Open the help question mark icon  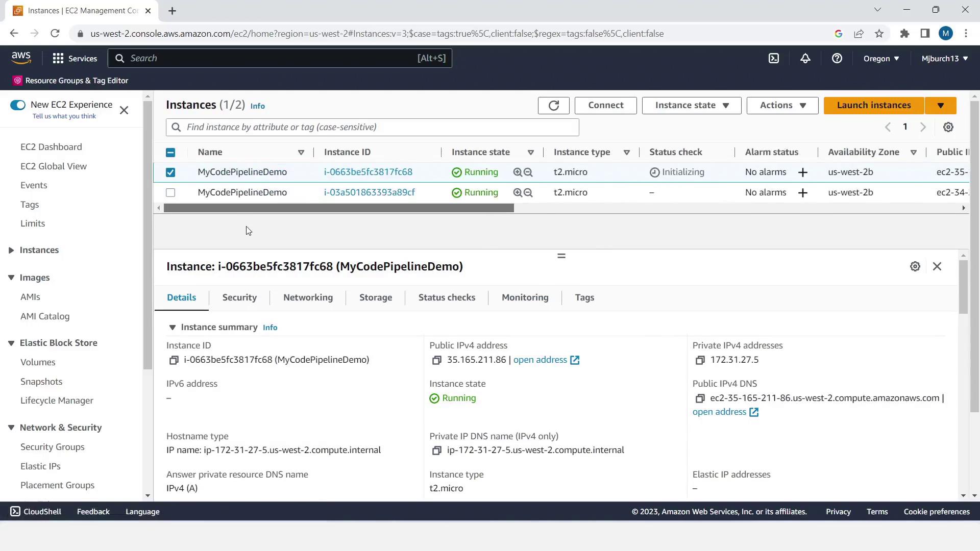[x=837, y=59]
